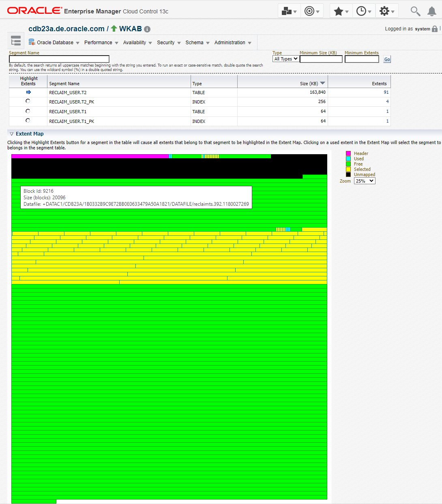Screen dimensions: 442x504
Task: Click the black Unmapped legend swatch
Action: click(x=348, y=174)
